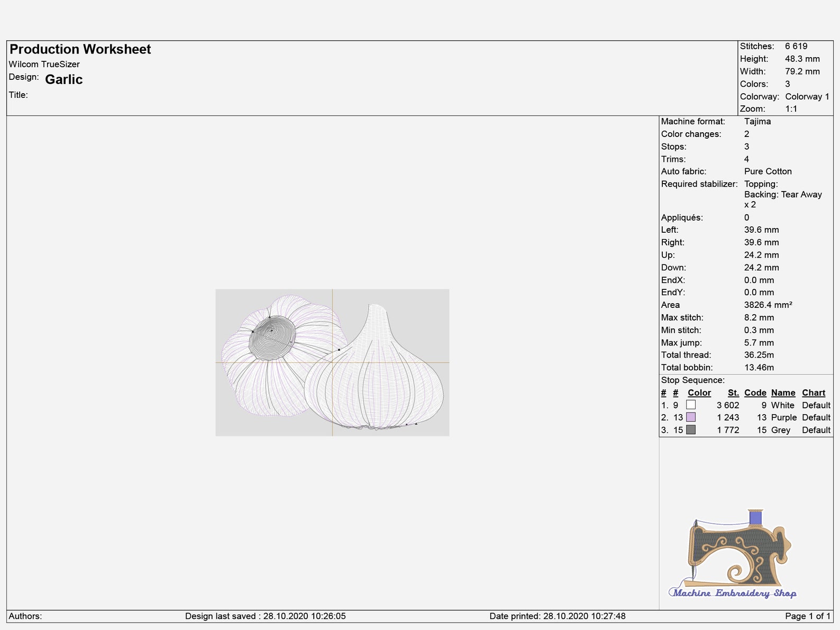This screenshot has width=840, height=630.
Task: Select the white color swatch in stop sequence
Action: (691, 405)
